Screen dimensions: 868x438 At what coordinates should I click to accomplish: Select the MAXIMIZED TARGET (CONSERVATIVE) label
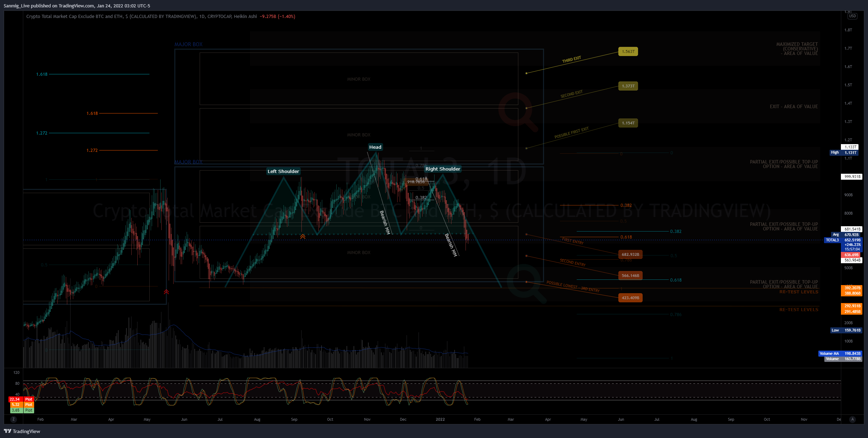[797, 49]
